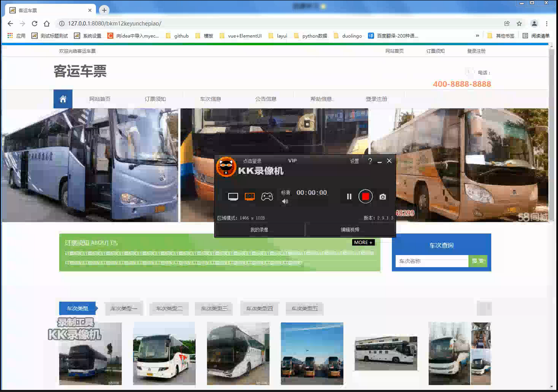Open the 测试标题测试 bookmark
The image size is (558, 392).
[x=50, y=36]
